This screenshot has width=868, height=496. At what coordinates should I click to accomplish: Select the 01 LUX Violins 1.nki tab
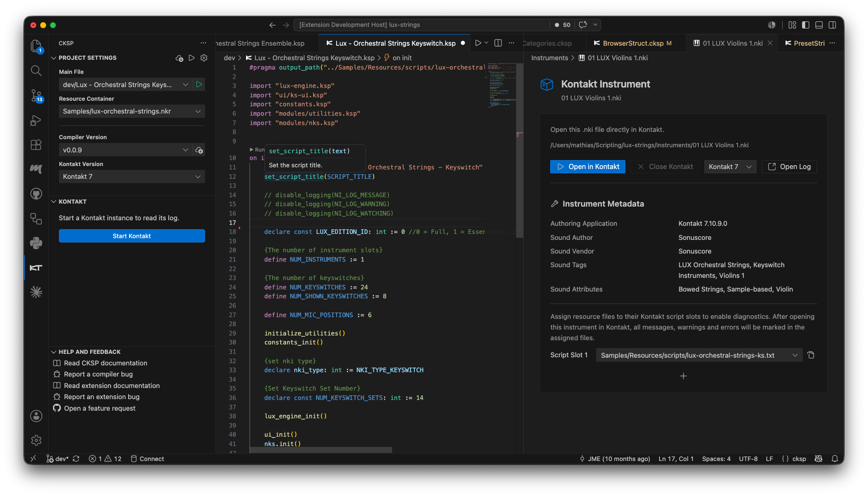732,43
